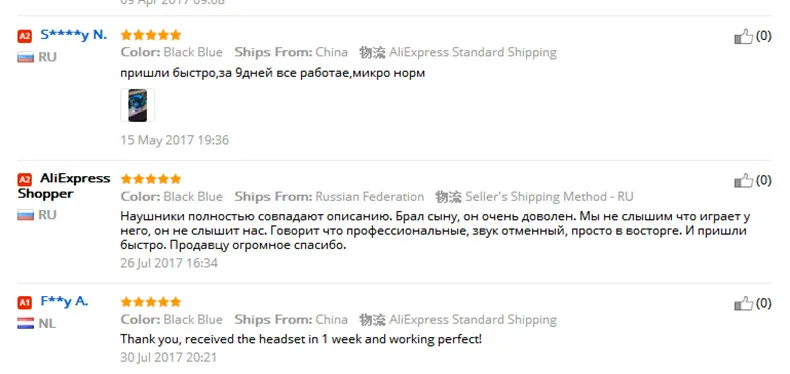Click the 'Thank you, received the headset' review text
This screenshot has width=790, height=374.
(301, 339)
